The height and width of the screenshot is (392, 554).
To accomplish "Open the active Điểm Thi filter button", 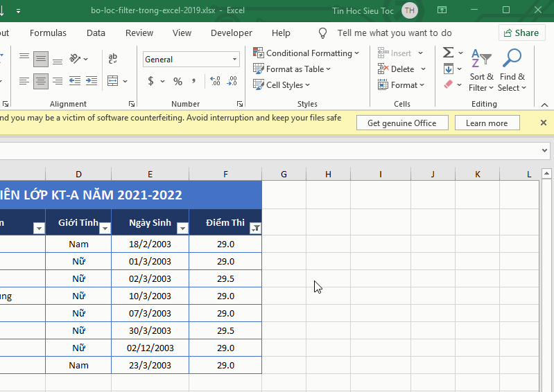I will pyautogui.click(x=255, y=229).
